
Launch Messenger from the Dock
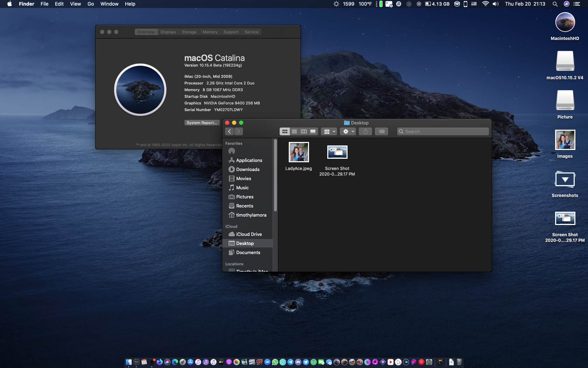267,362
